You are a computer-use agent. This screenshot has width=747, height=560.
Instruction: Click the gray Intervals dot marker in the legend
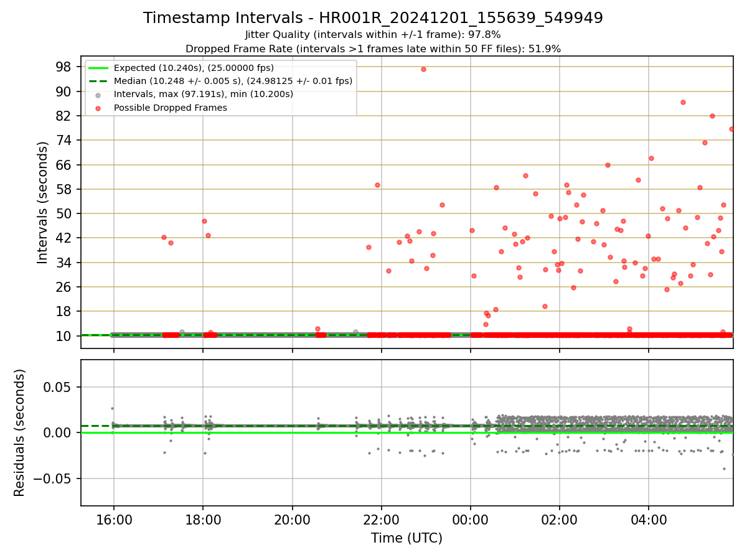pos(98,95)
